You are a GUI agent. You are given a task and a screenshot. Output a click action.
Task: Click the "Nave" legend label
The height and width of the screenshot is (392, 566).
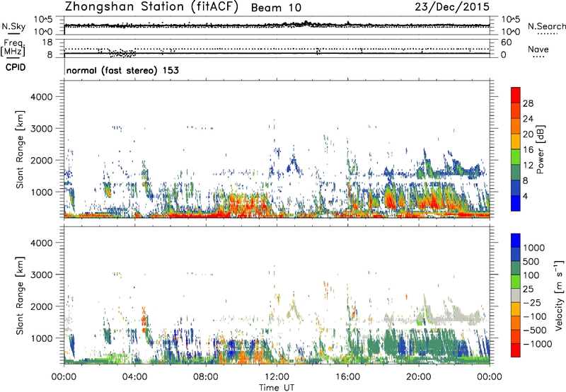click(538, 49)
